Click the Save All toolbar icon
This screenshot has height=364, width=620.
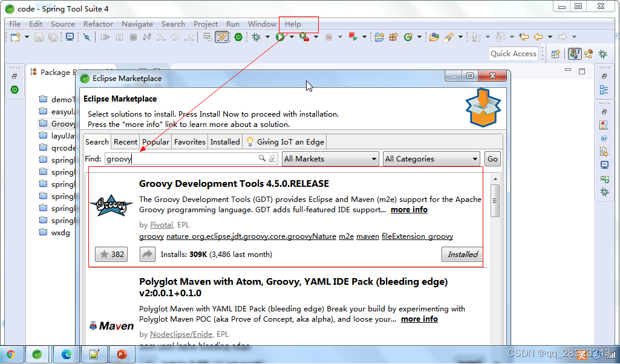(x=53, y=37)
